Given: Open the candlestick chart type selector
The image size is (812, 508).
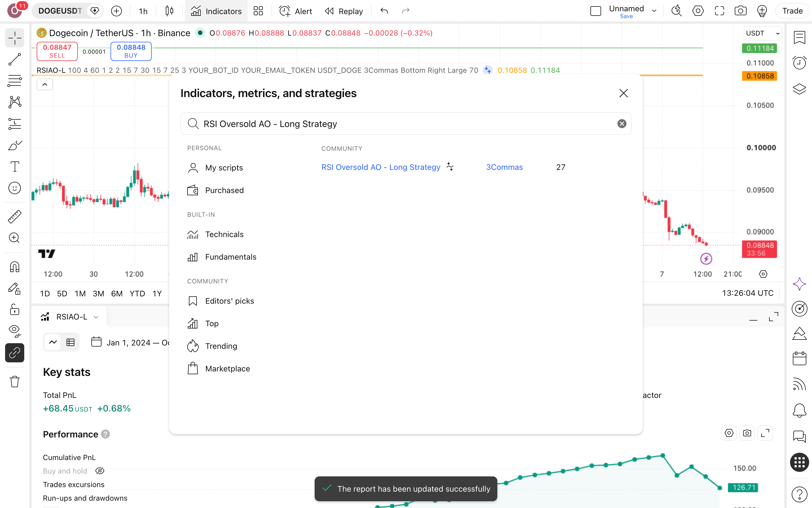Looking at the screenshot, I should 169,11.
